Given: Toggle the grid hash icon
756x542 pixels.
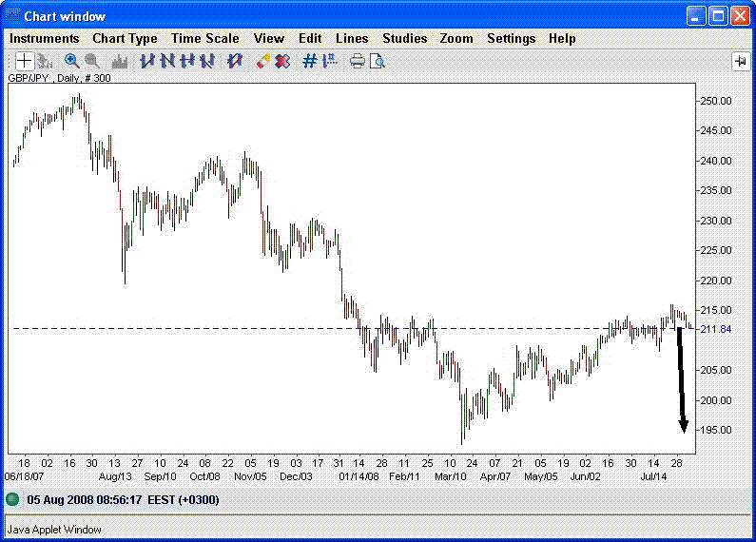Looking at the screenshot, I should coord(309,61).
